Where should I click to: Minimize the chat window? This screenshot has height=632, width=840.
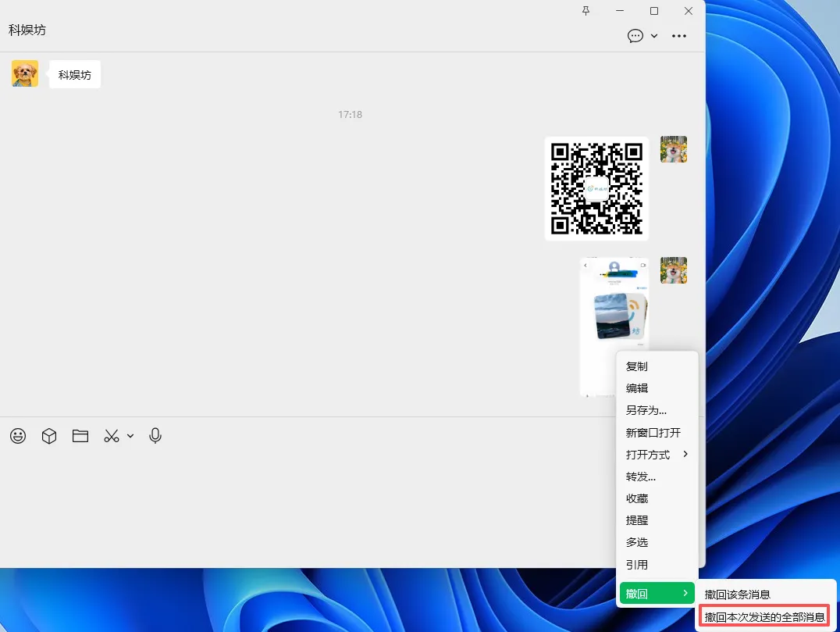620,11
